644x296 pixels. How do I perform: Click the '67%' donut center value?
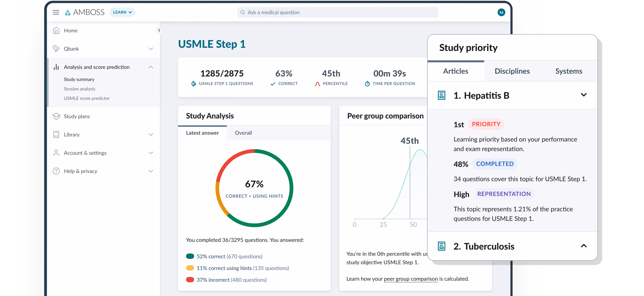254,184
